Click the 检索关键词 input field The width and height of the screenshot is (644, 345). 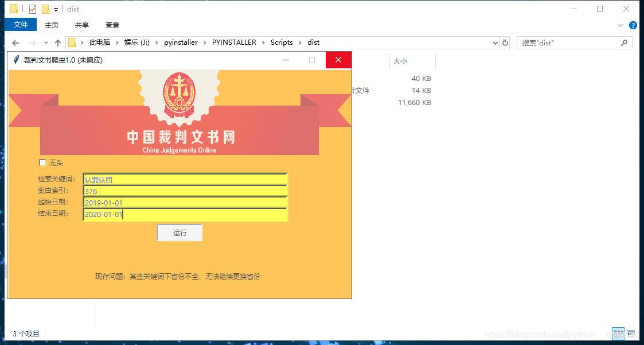(x=185, y=179)
